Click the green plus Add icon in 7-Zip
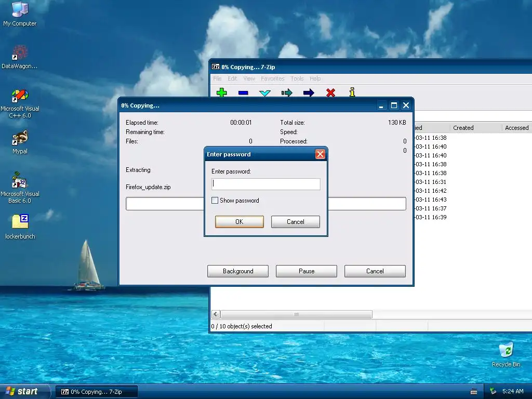The height and width of the screenshot is (399, 532). pos(221,92)
